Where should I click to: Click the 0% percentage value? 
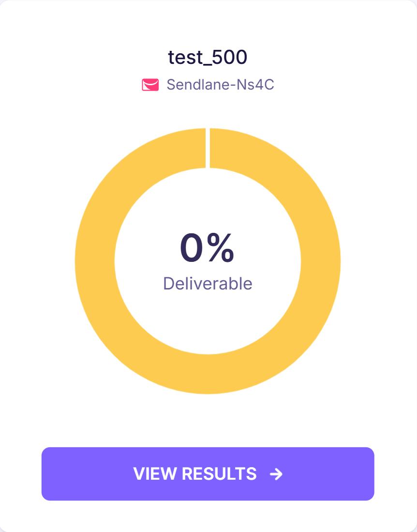(207, 248)
